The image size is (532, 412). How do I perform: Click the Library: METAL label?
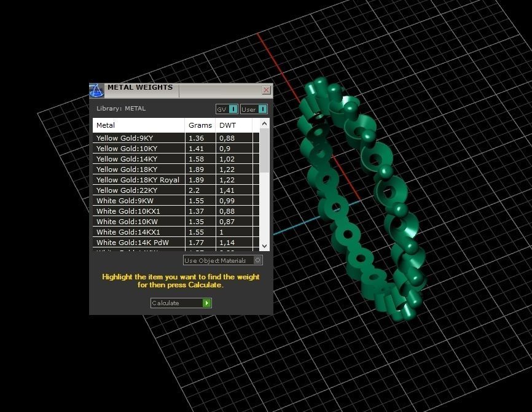[x=121, y=109]
